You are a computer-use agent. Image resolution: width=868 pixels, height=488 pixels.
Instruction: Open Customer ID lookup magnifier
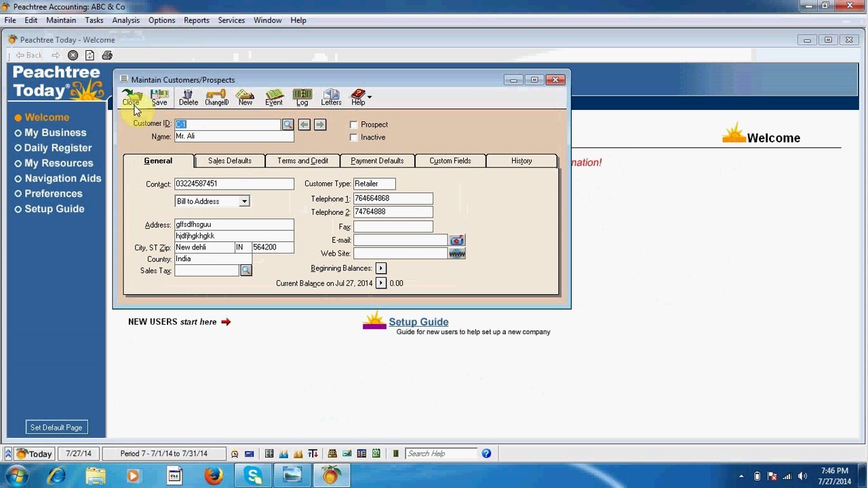(x=288, y=124)
